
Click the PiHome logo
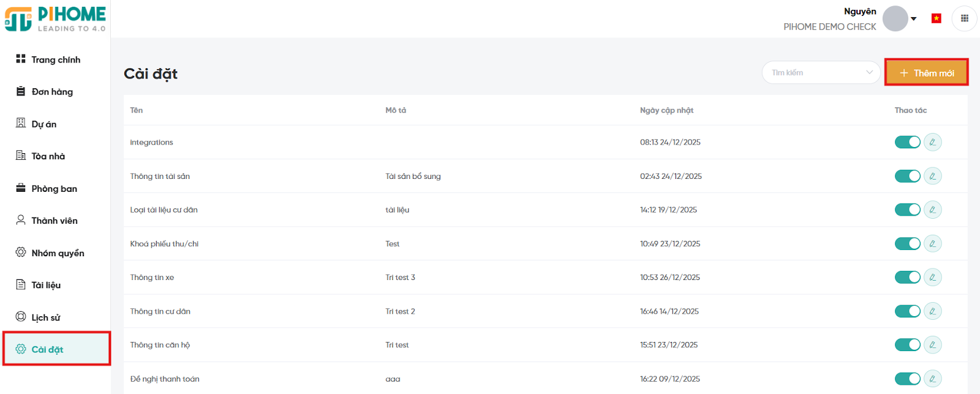[x=55, y=18]
